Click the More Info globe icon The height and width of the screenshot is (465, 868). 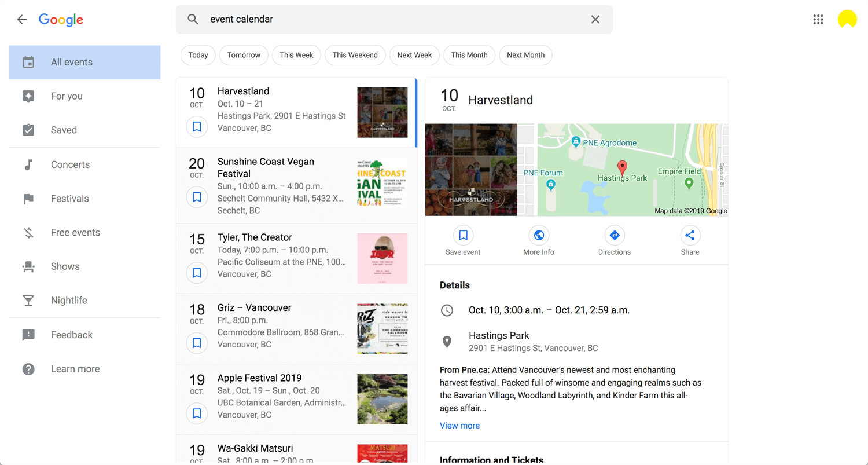539,235
